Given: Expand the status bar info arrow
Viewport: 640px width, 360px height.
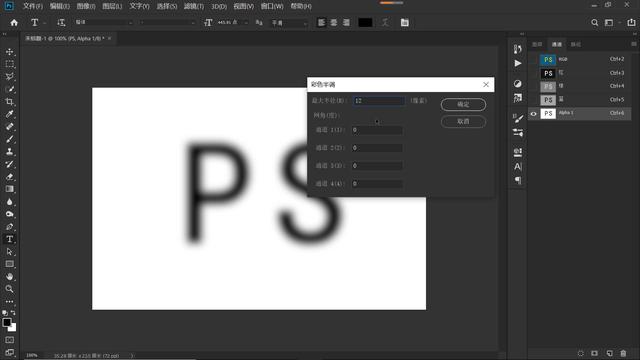Looking at the screenshot, I should tap(132, 356).
